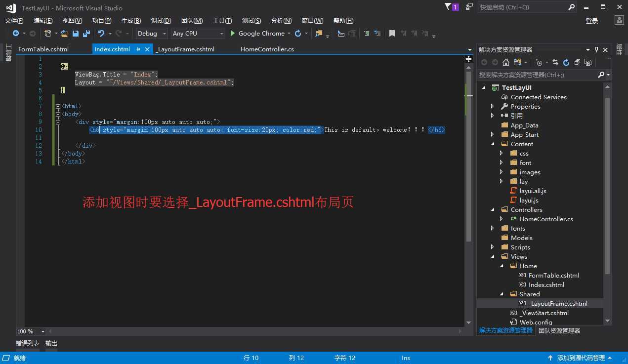Open file with the toolbar folder icon

65,34
